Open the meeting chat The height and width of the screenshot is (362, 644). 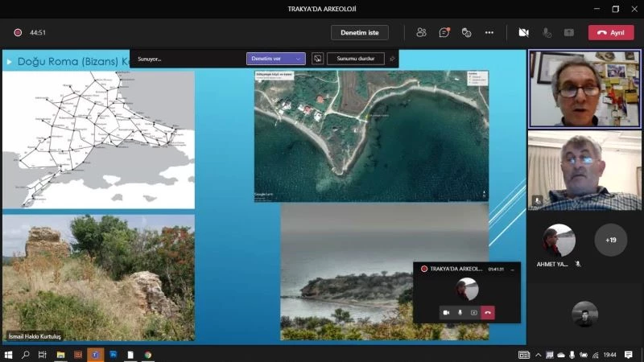point(444,32)
